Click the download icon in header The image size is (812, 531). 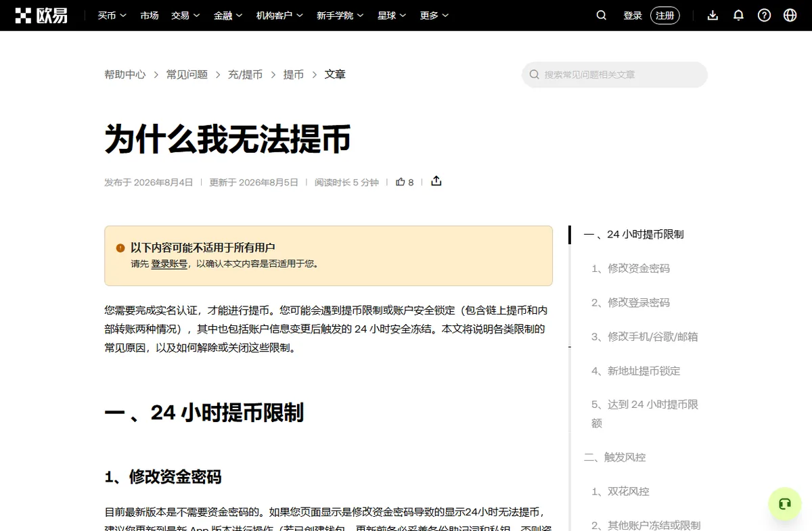coord(713,16)
